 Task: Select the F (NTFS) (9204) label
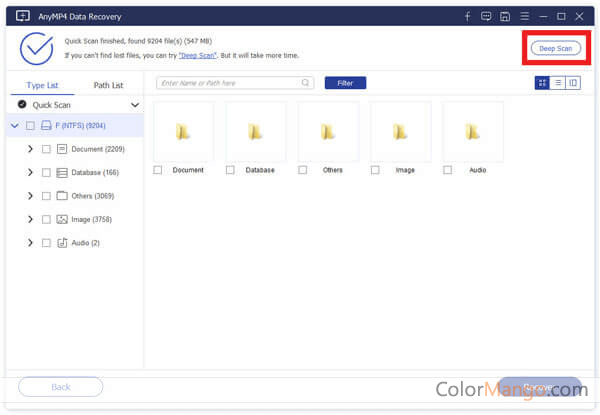click(x=80, y=125)
